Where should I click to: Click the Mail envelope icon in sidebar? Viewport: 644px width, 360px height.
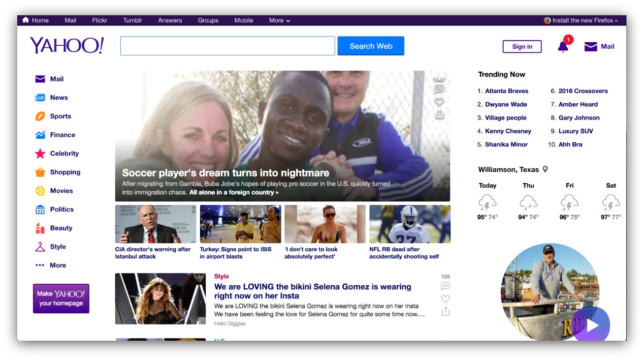(40, 79)
